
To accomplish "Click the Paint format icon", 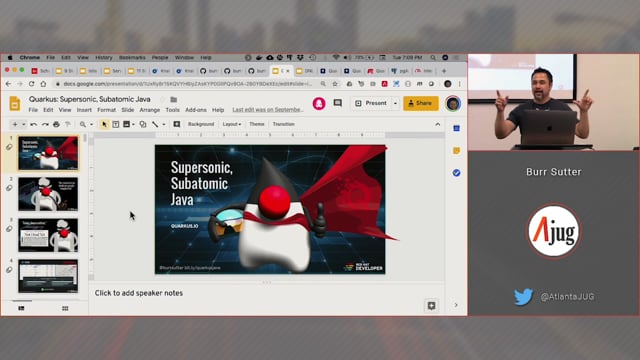I will tap(68, 124).
